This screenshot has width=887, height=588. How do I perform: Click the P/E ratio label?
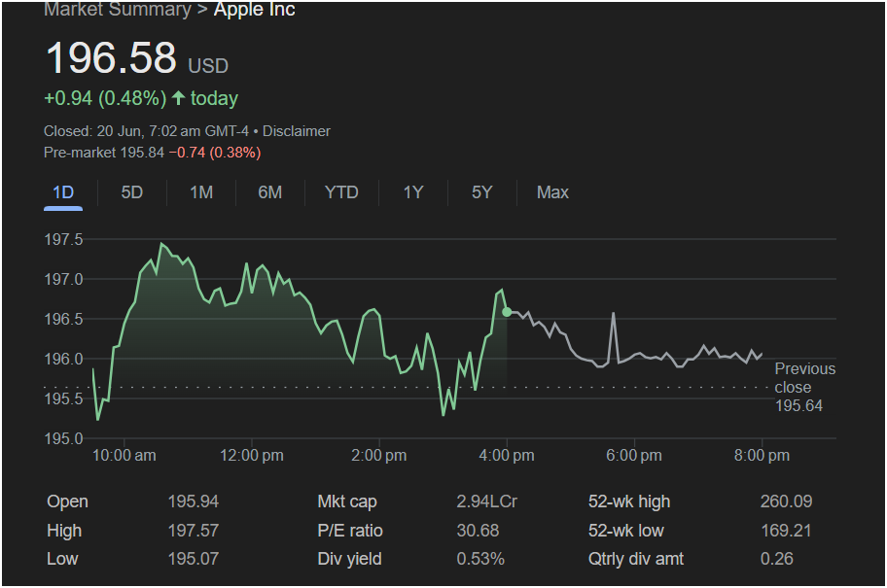coord(350,531)
